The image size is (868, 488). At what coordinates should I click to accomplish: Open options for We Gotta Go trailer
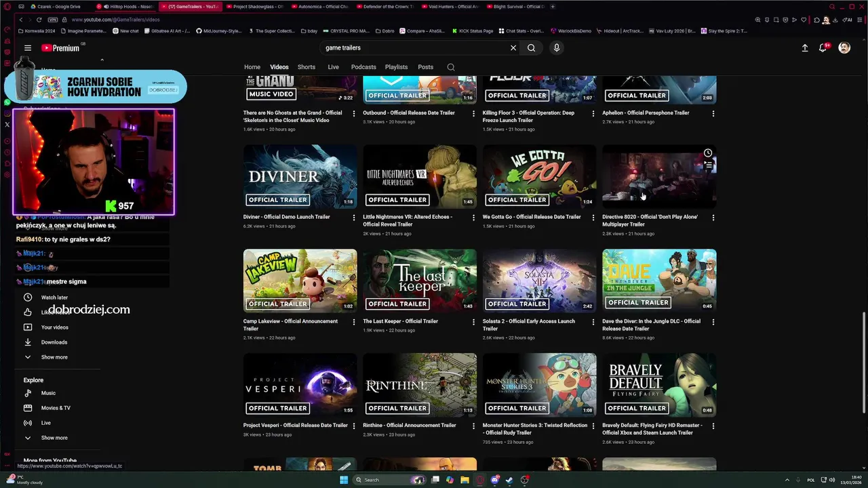[593, 218]
